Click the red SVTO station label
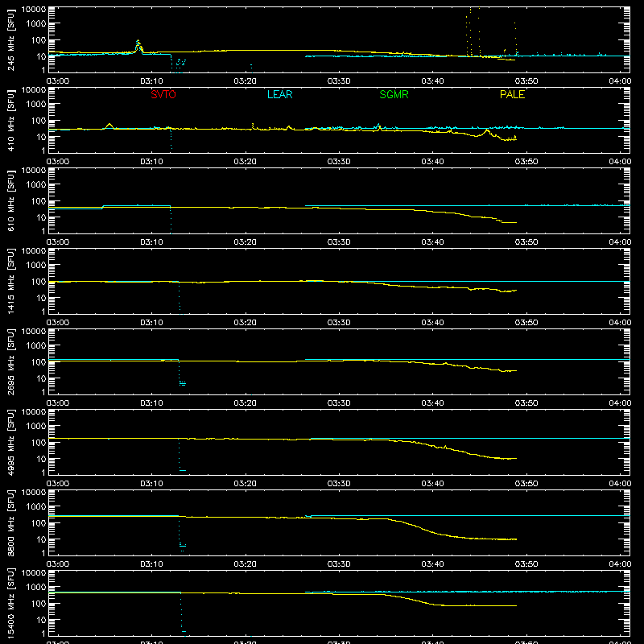644x644 pixels. coord(163,94)
